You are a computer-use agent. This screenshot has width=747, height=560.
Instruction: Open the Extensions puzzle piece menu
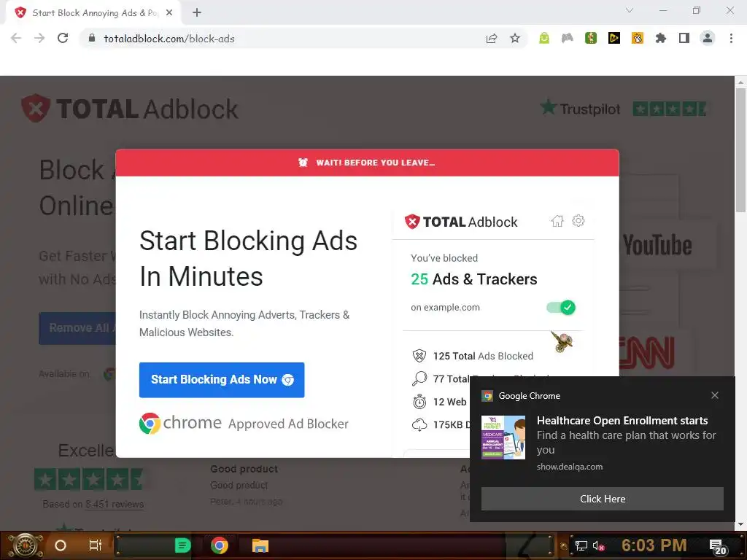(661, 39)
